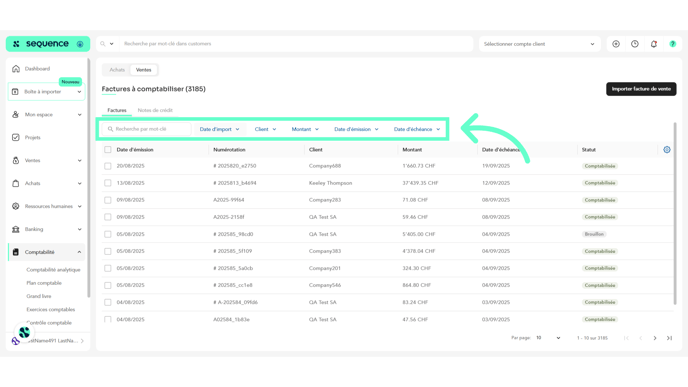Open the notifications bell

[654, 44]
